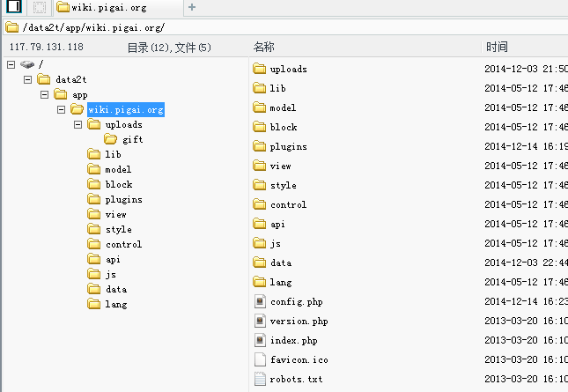Click the sidebar panel toggle icon
The width and height of the screenshot is (568, 392).
click(14, 6)
